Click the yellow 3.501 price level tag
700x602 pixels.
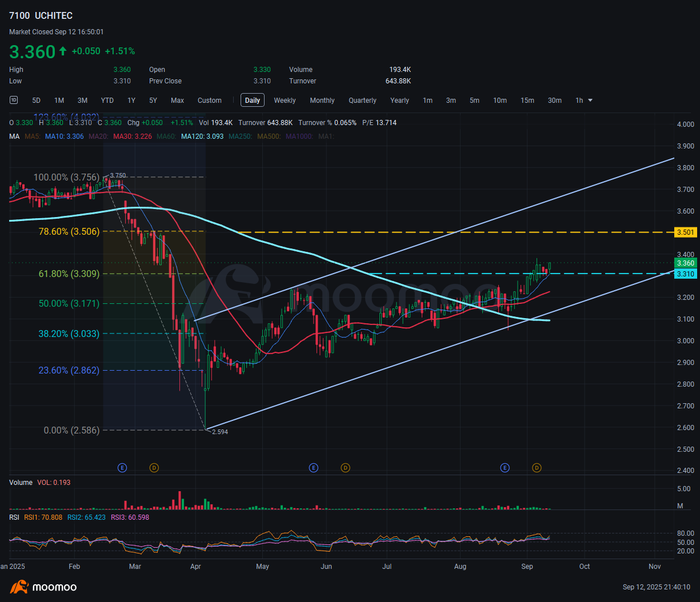[x=685, y=232]
